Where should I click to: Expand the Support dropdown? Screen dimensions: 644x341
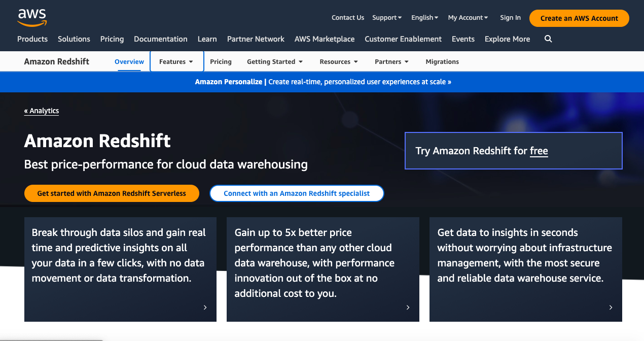click(x=387, y=18)
